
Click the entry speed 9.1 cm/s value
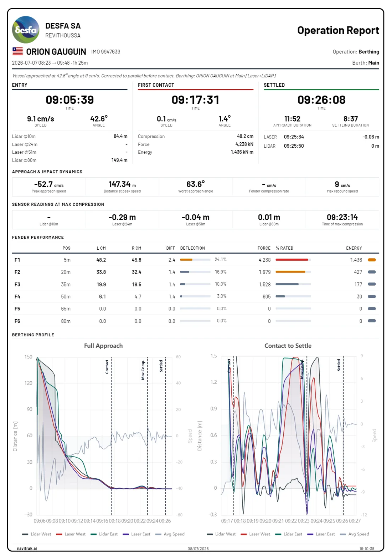click(x=41, y=119)
